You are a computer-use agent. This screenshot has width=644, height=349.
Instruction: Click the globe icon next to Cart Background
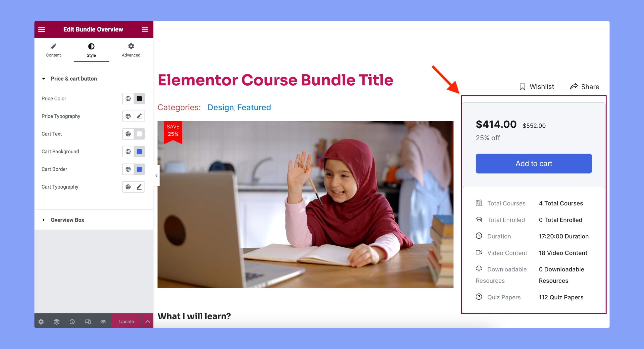coord(128,151)
